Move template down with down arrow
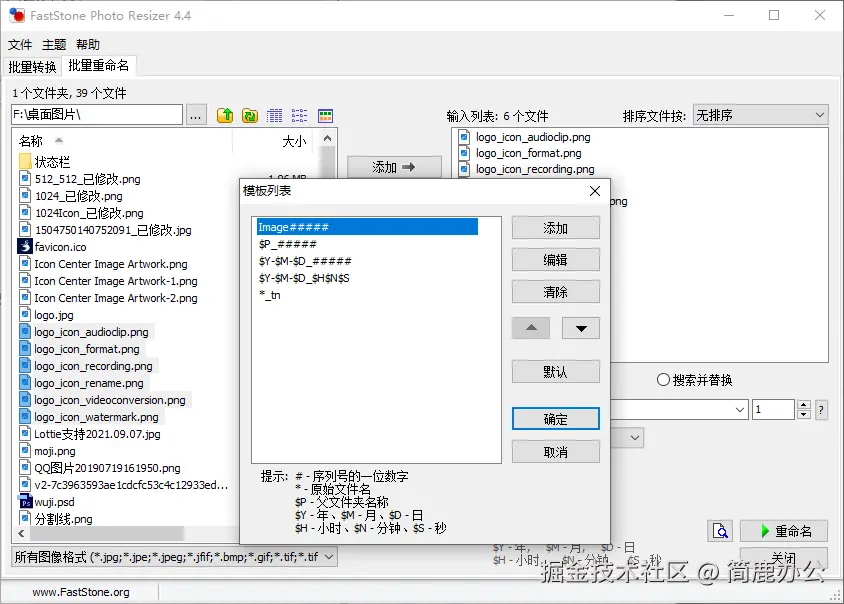 (x=581, y=328)
